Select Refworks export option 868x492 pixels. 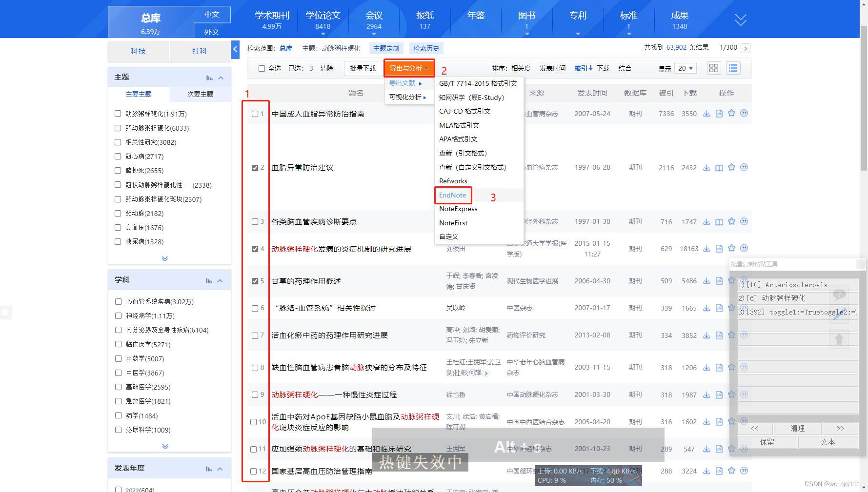point(453,181)
